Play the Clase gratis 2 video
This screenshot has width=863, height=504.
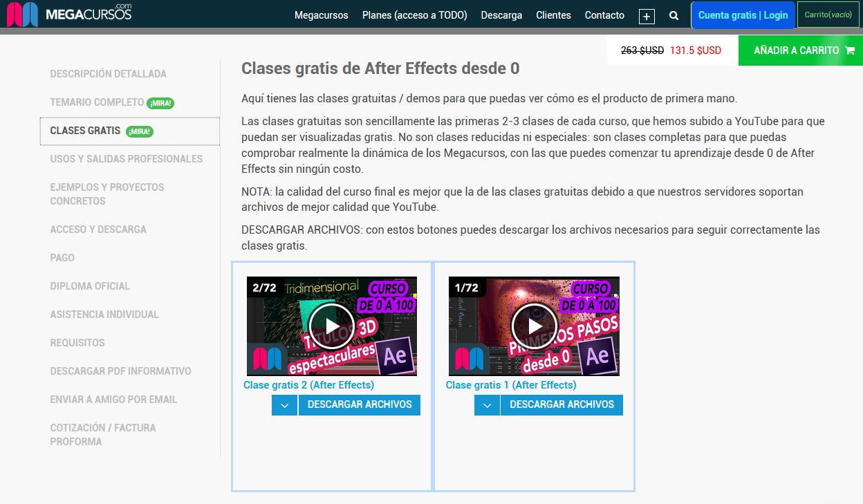(x=331, y=326)
